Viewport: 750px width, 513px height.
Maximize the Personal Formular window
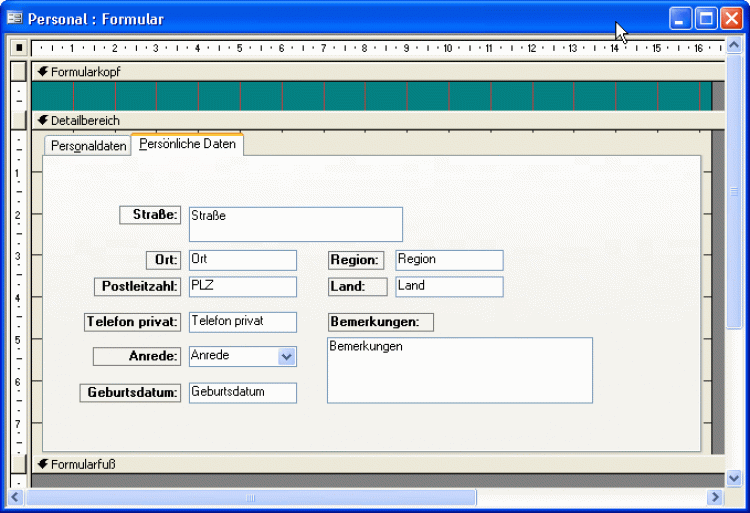point(706,19)
